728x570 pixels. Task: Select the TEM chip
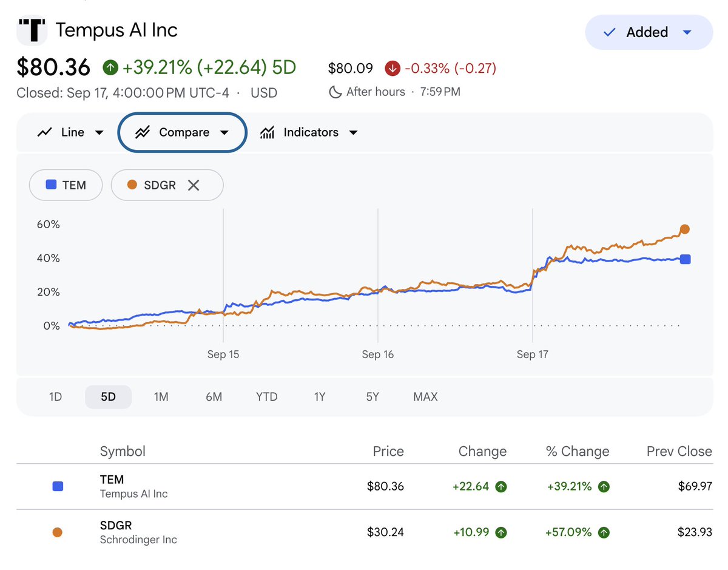pos(66,185)
